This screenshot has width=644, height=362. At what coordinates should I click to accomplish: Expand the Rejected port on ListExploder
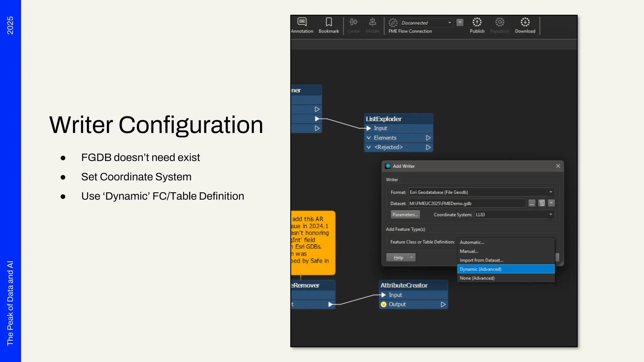point(369,147)
